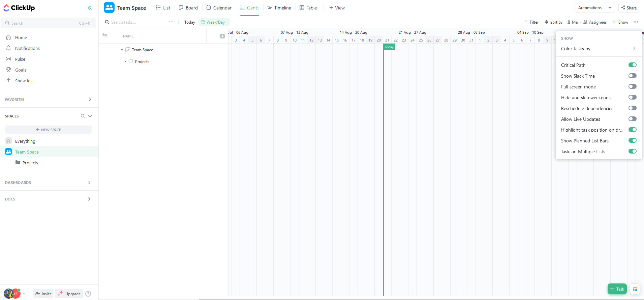Expand the Docs section

pyautogui.click(x=89, y=199)
